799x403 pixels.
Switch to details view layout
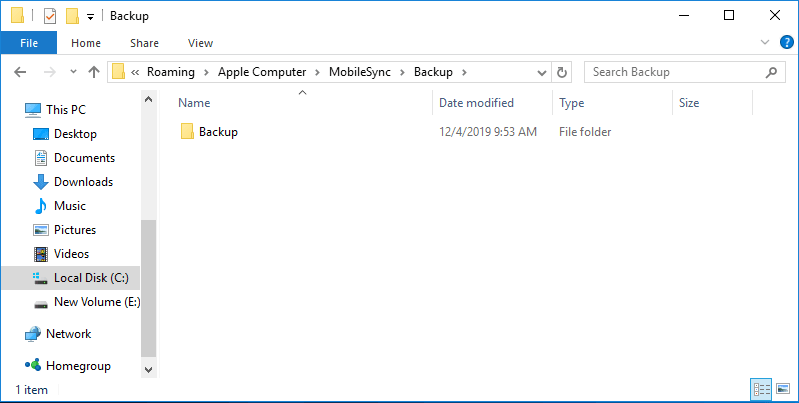(760, 388)
